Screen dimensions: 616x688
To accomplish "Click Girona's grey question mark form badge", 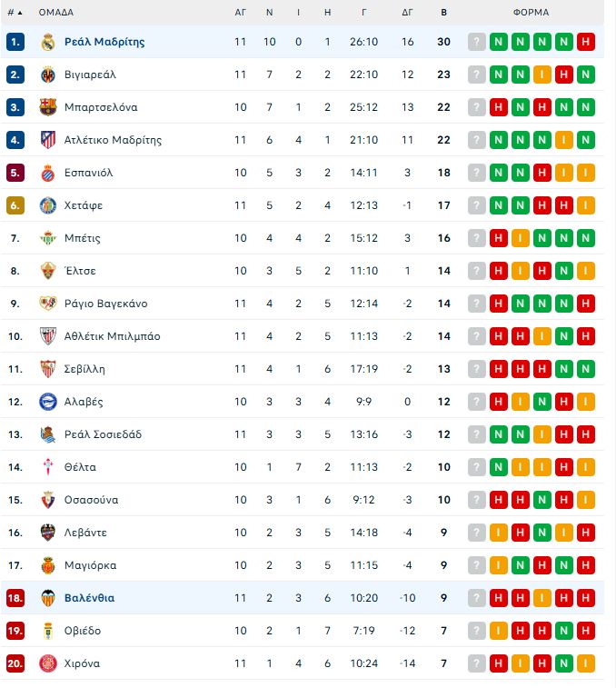I will pos(477,663).
